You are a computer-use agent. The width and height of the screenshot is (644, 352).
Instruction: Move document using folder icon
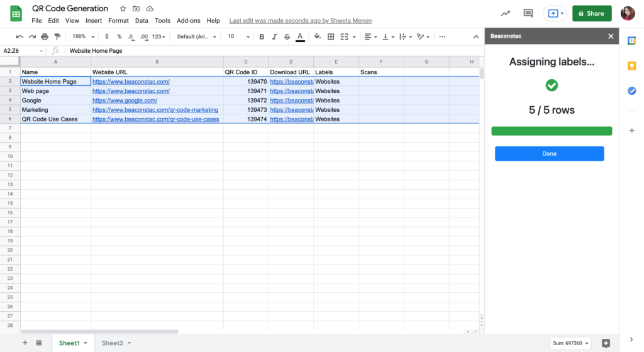[x=136, y=9]
